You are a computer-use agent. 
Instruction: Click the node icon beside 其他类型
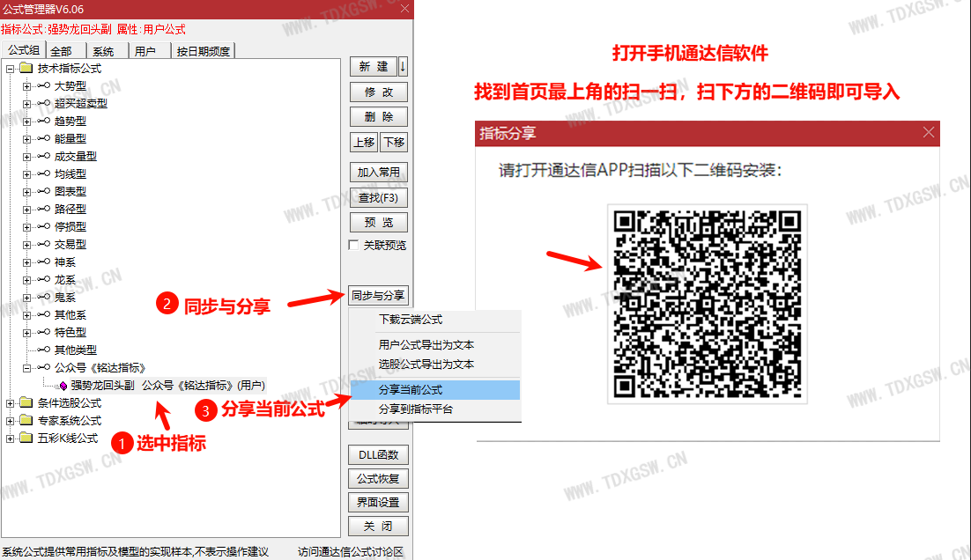coord(43,350)
